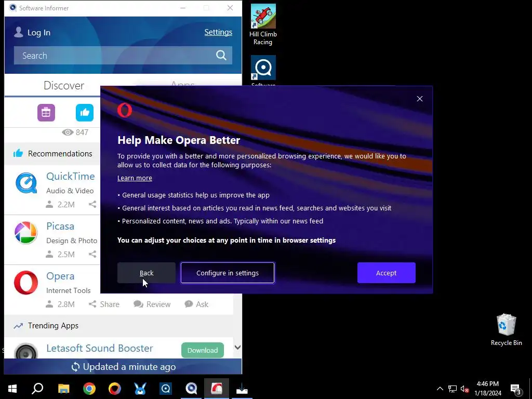
Task: Click the muted volume tray icon
Action: (x=465, y=389)
